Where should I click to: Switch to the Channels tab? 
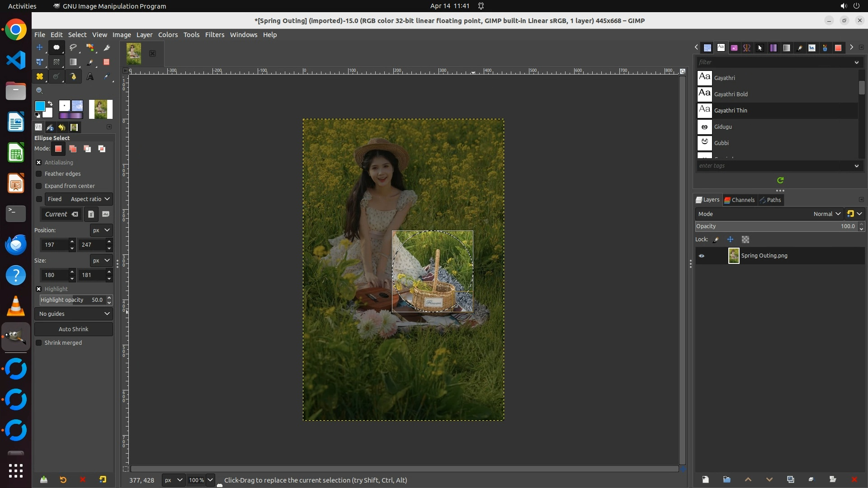point(740,200)
